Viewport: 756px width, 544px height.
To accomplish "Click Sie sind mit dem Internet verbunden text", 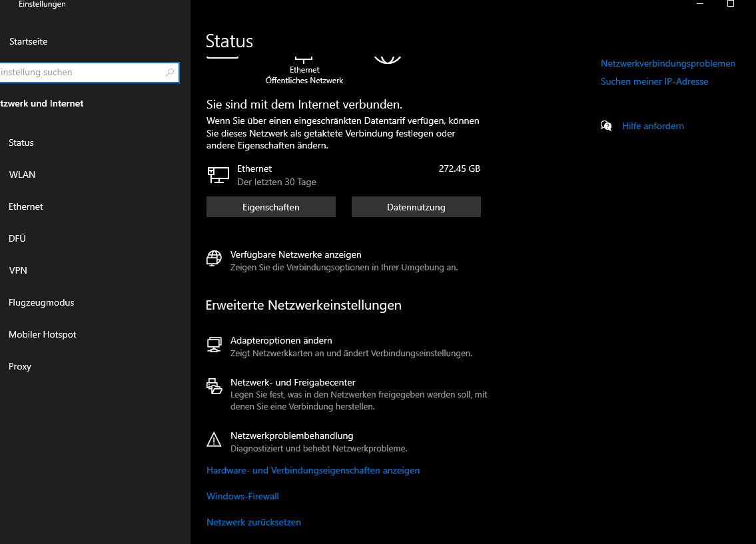I will tap(304, 105).
